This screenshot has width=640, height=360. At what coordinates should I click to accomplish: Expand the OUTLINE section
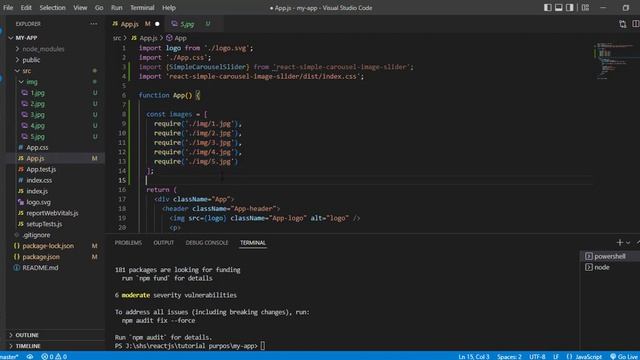[x=27, y=335]
